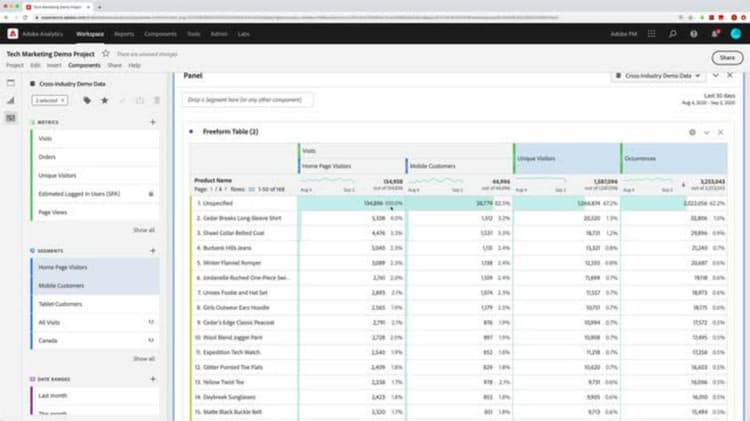Select the Tablet Customers segment
Viewport: 750px width, 421px height.
point(96,304)
